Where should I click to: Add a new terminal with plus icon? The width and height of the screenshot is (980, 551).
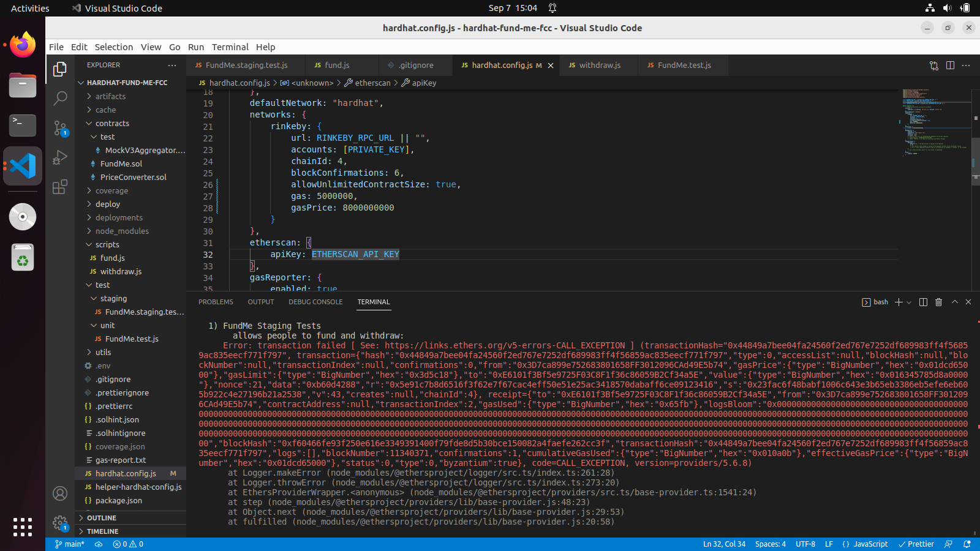click(x=899, y=302)
